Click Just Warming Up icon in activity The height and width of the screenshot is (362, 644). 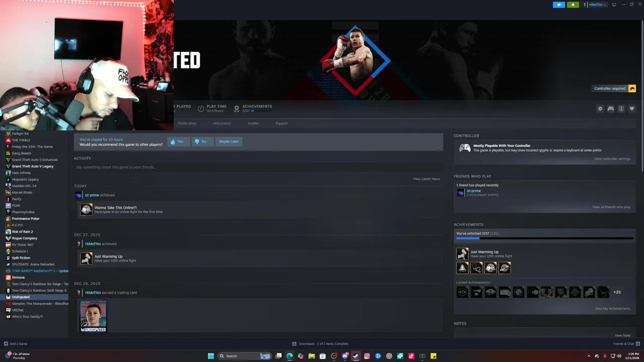87,258
